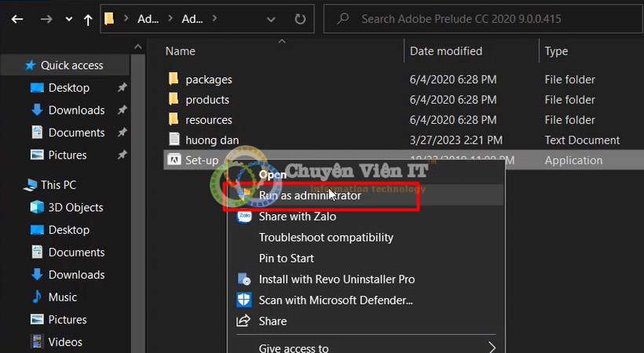Sort files by Date modified column
This screenshot has height=353, width=644.
(446, 51)
